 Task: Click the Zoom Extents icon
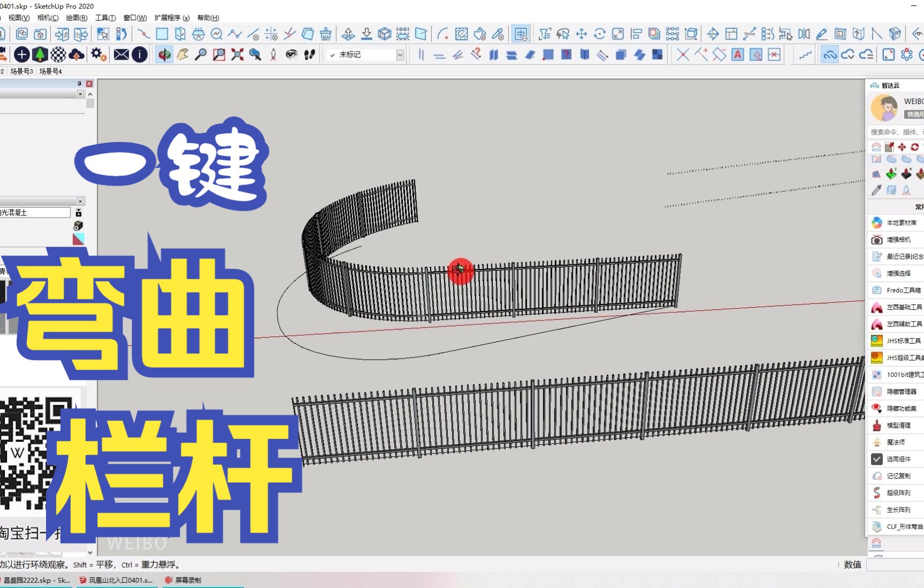237,54
